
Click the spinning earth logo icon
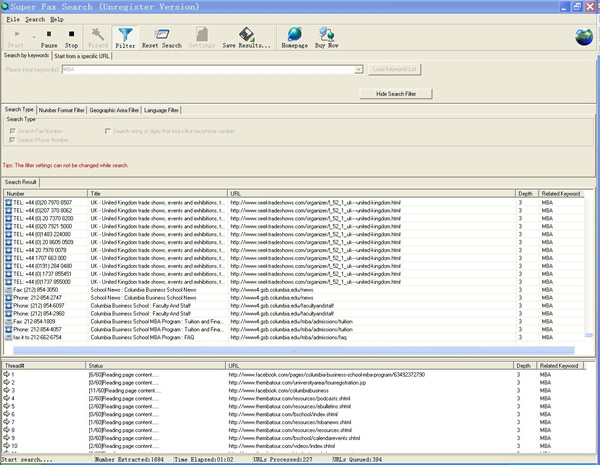pos(584,37)
